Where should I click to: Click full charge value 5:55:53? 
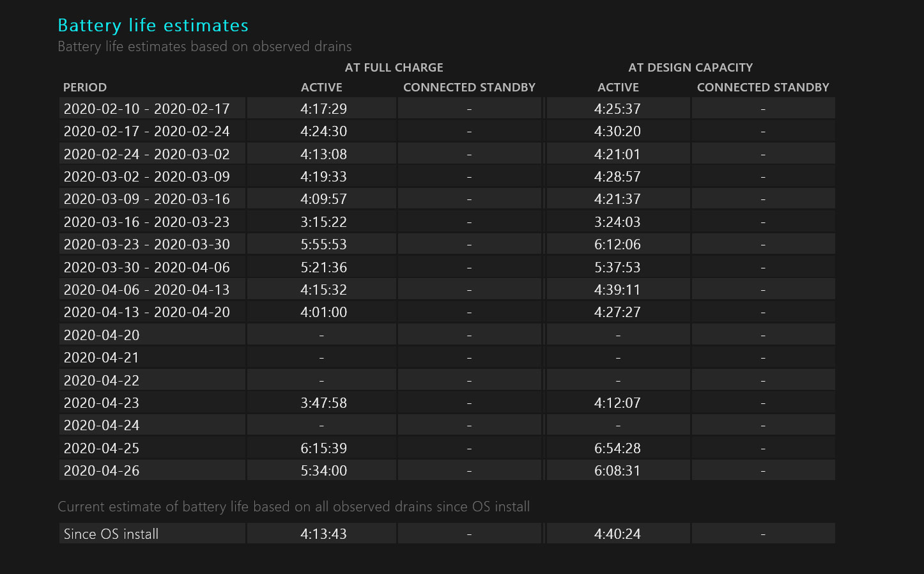[x=323, y=244]
